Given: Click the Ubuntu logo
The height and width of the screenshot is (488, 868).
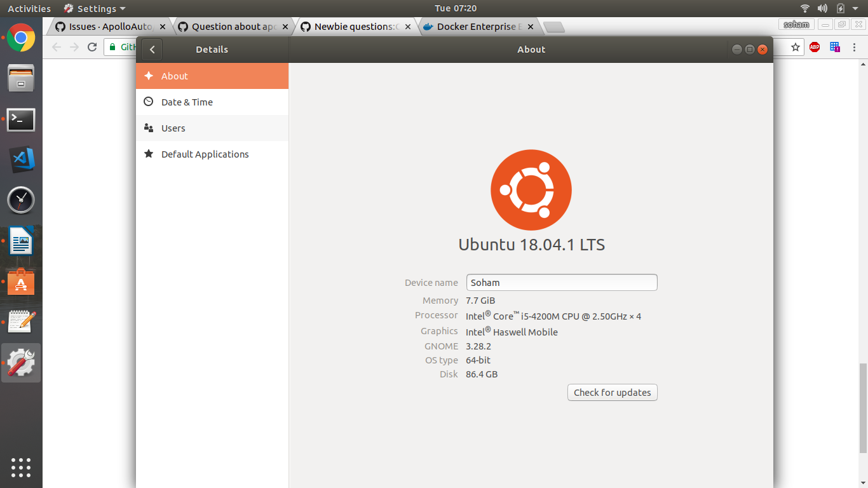Looking at the screenshot, I should (x=531, y=189).
